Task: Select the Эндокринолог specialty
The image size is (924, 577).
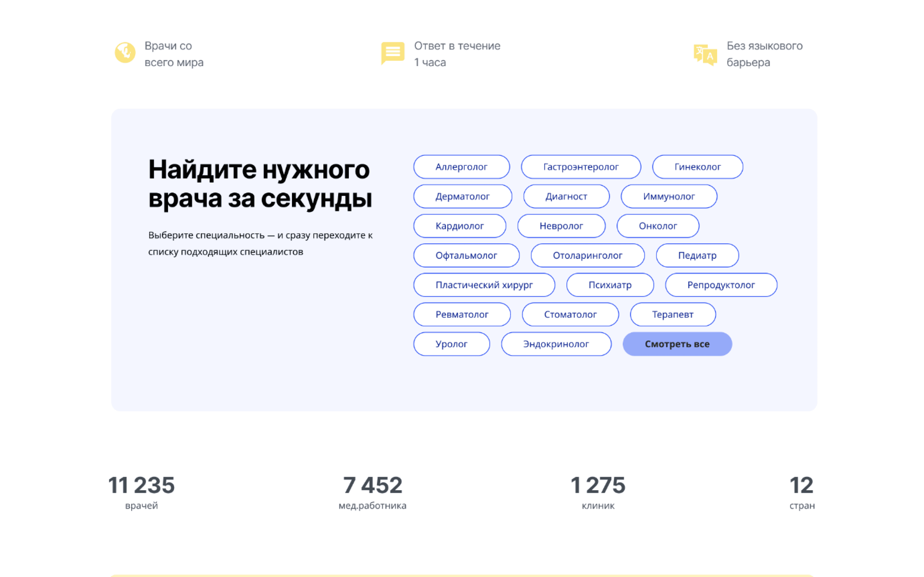Action: click(x=556, y=344)
